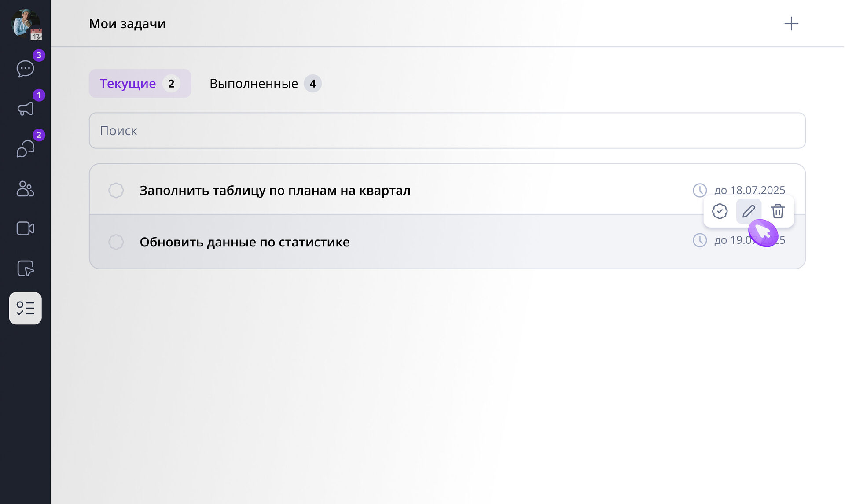The image size is (845, 504).
Task: Open the discussions icon with badge 2
Action: [x=25, y=148]
